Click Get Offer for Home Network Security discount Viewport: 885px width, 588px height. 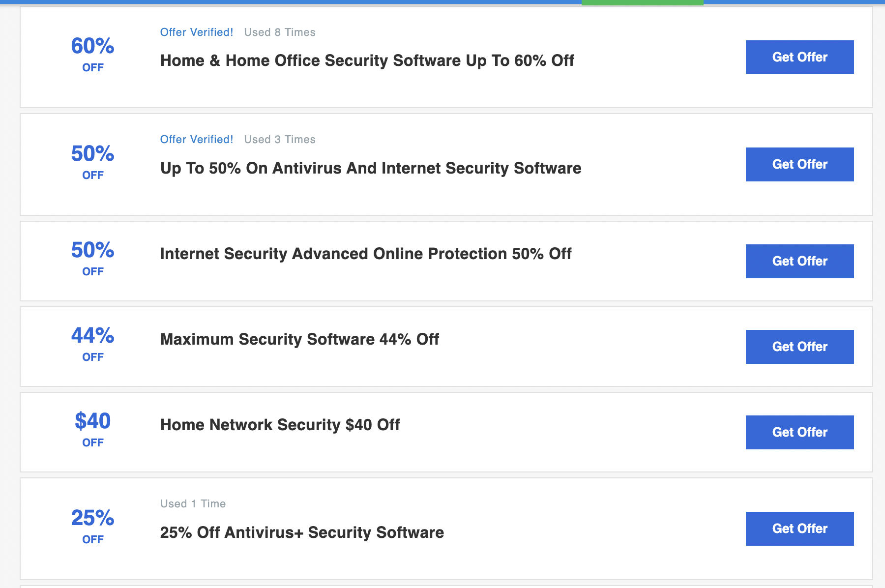coord(799,432)
